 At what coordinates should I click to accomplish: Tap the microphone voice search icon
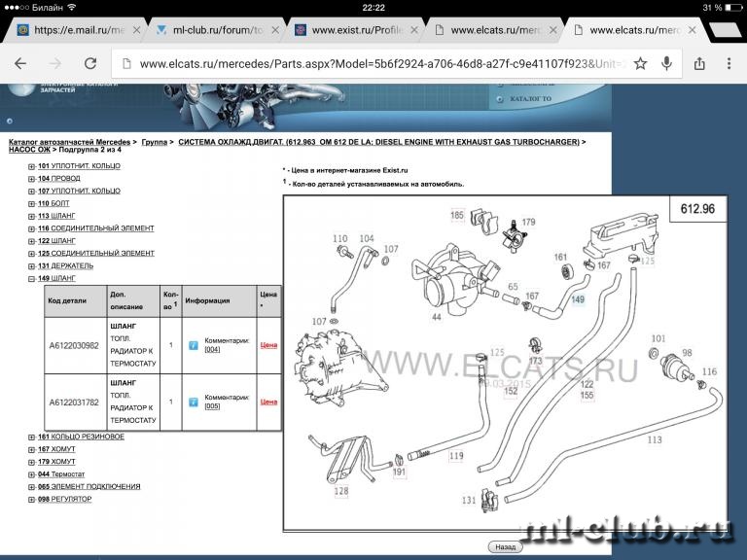click(x=667, y=63)
